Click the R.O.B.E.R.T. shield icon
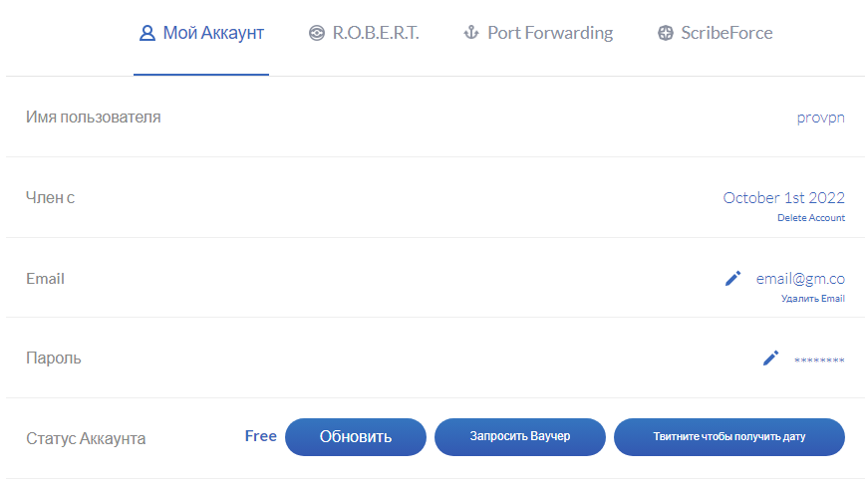The image size is (868, 482). [x=317, y=33]
